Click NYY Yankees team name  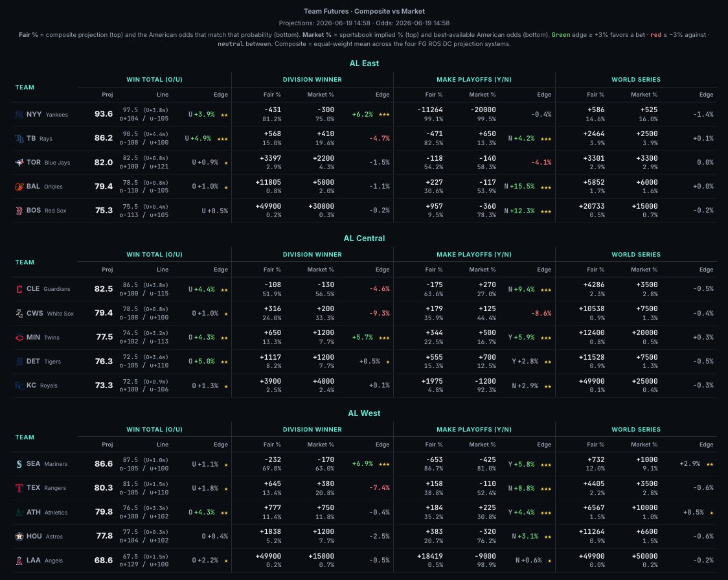point(47,114)
